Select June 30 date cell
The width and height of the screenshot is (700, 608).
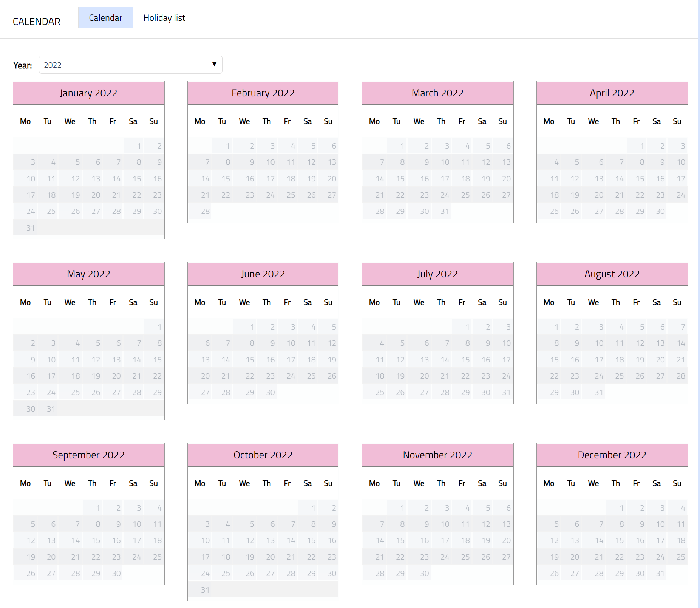click(270, 392)
